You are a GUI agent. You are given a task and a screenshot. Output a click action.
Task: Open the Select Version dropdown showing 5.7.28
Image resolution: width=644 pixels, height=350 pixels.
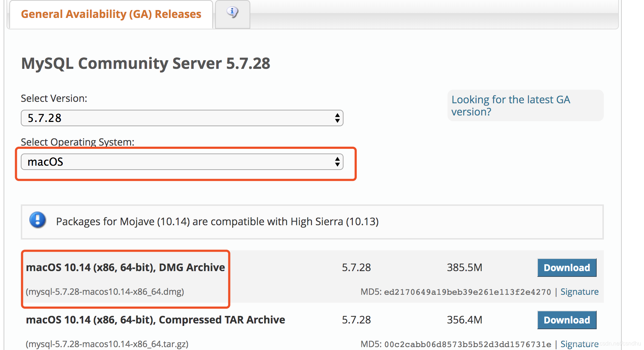pyautogui.click(x=182, y=118)
